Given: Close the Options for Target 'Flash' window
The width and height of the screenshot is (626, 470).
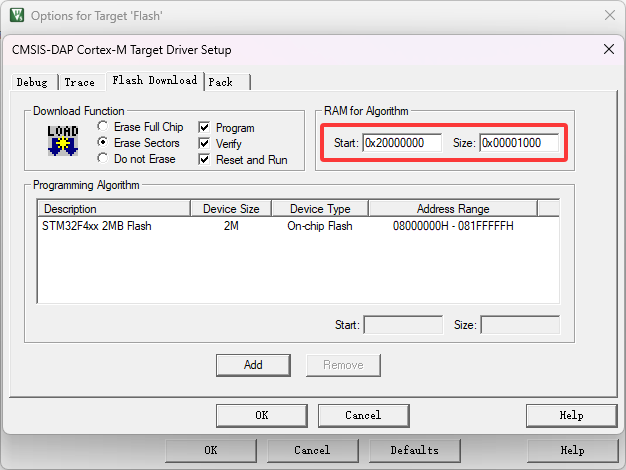Looking at the screenshot, I should (x=610, y=16).
